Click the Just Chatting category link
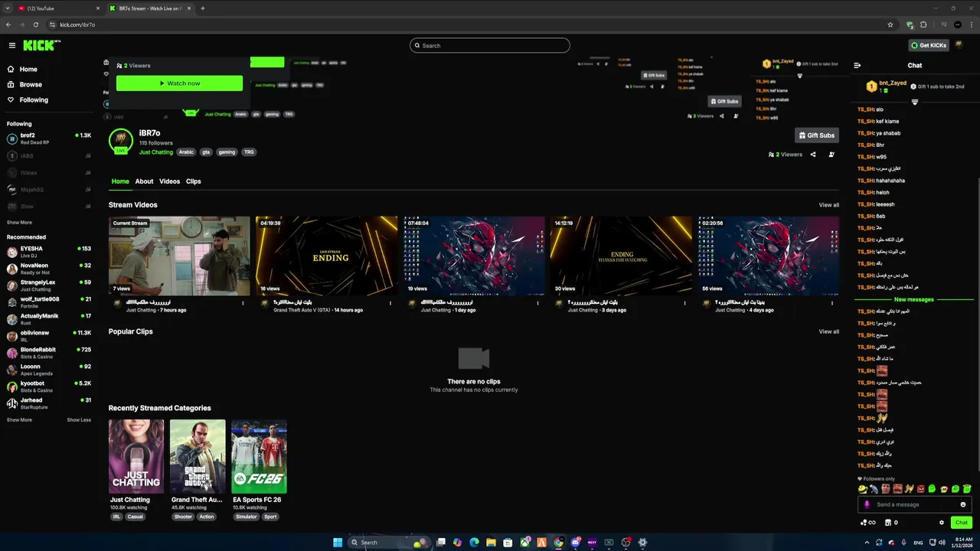The height and width of the screenshot is (551, 980). click(x=156, y=152)
